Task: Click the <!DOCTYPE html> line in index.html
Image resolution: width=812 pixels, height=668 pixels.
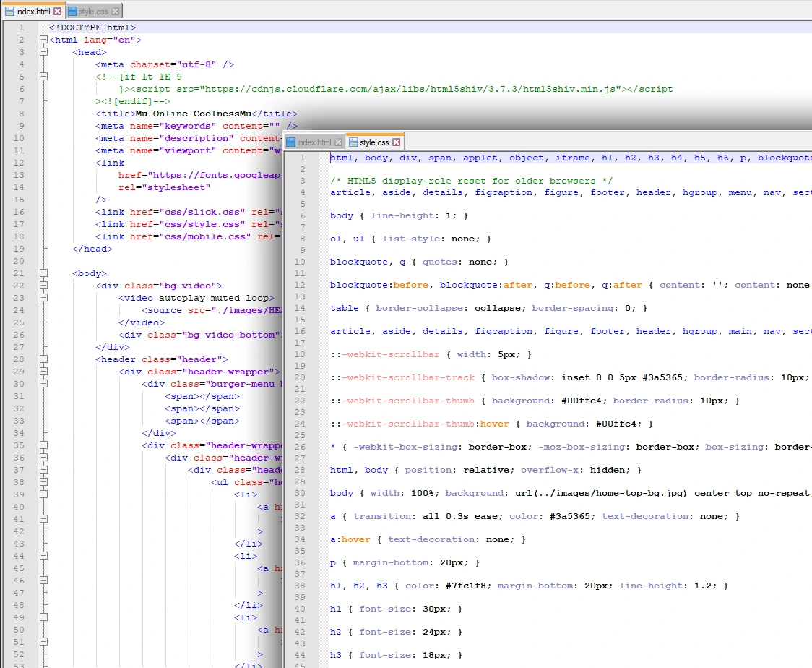Action: tap(92, 27)
